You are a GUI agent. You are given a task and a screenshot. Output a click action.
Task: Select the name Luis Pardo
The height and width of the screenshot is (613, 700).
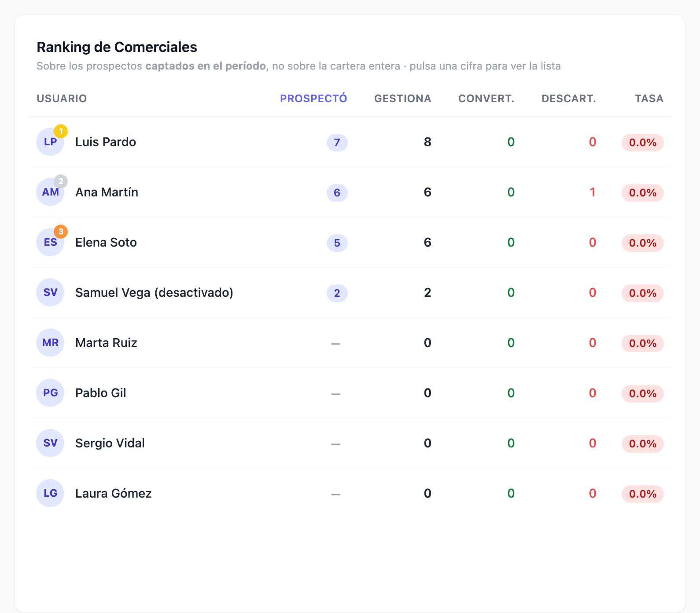pyautogui.click(x=106, y=142)
